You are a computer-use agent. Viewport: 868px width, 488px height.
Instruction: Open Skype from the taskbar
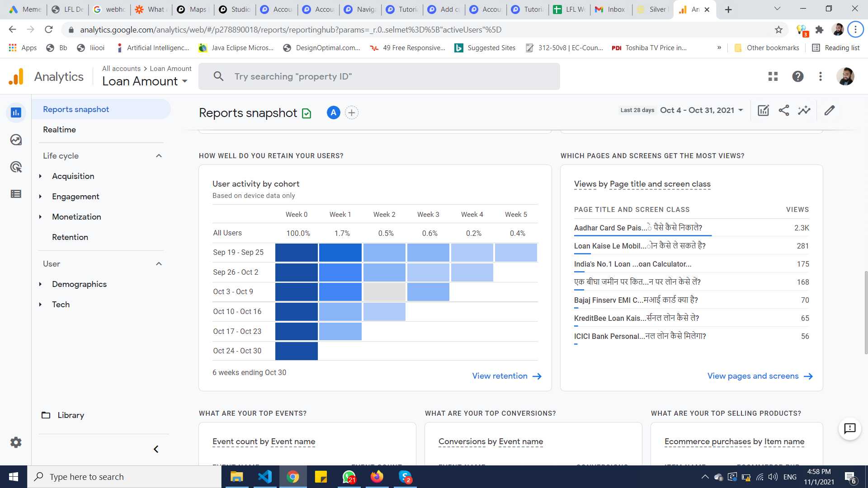pos(405,477)
